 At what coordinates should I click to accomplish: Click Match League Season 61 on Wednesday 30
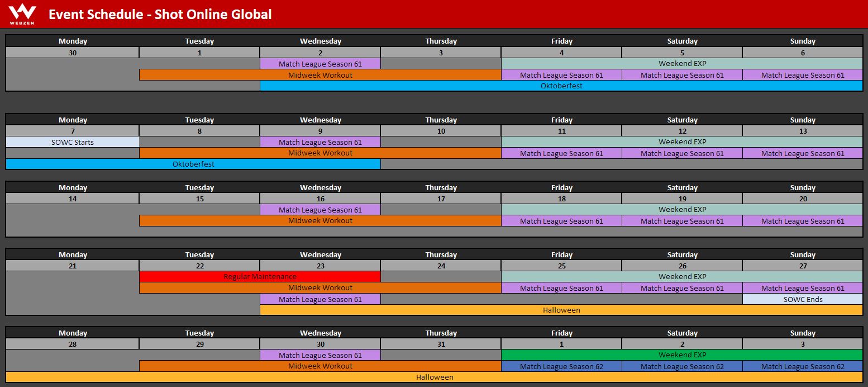[320, 355]
